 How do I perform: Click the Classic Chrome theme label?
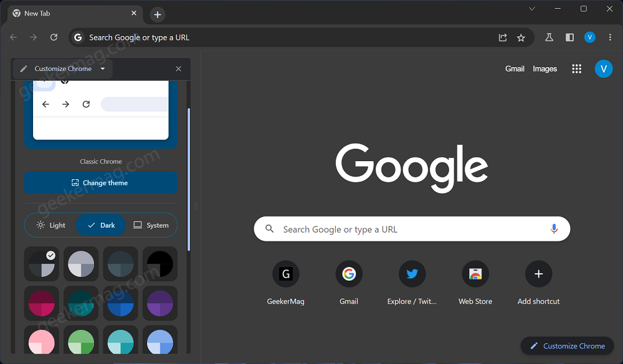pos(101,162)
